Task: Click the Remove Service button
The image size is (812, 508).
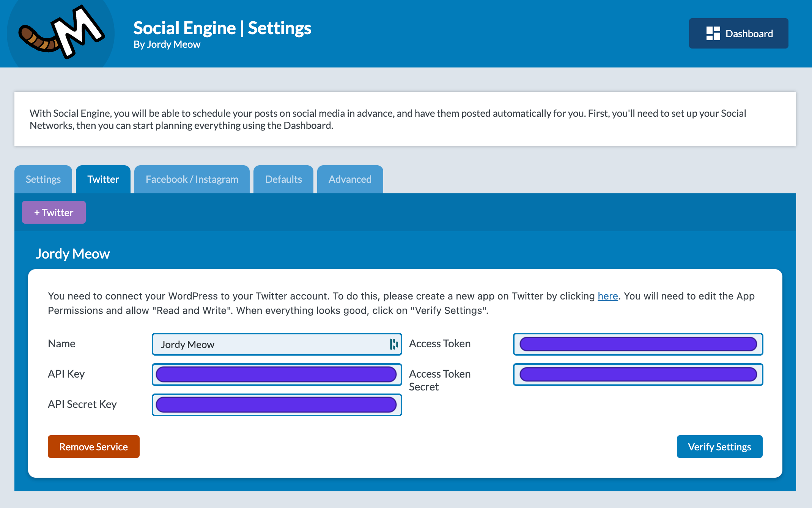Action: point(94,447)
